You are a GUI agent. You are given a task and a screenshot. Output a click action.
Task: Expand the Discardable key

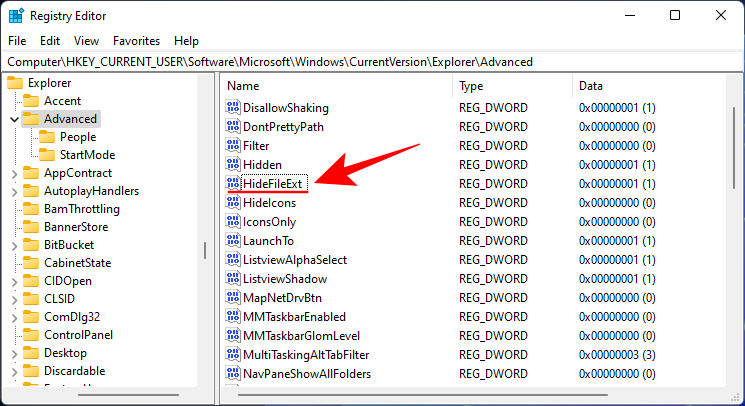(14, 372)
